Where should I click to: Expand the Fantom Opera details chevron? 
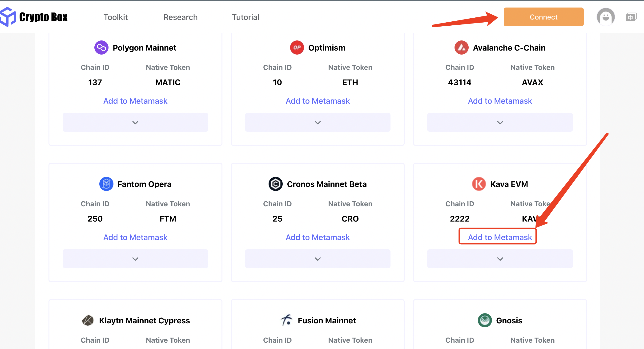coord(135,259)
